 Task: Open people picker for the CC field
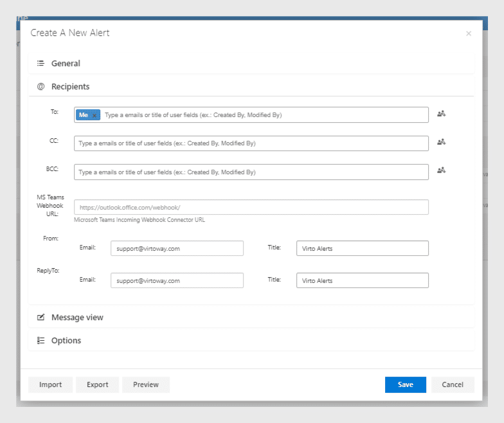point(441,142)
